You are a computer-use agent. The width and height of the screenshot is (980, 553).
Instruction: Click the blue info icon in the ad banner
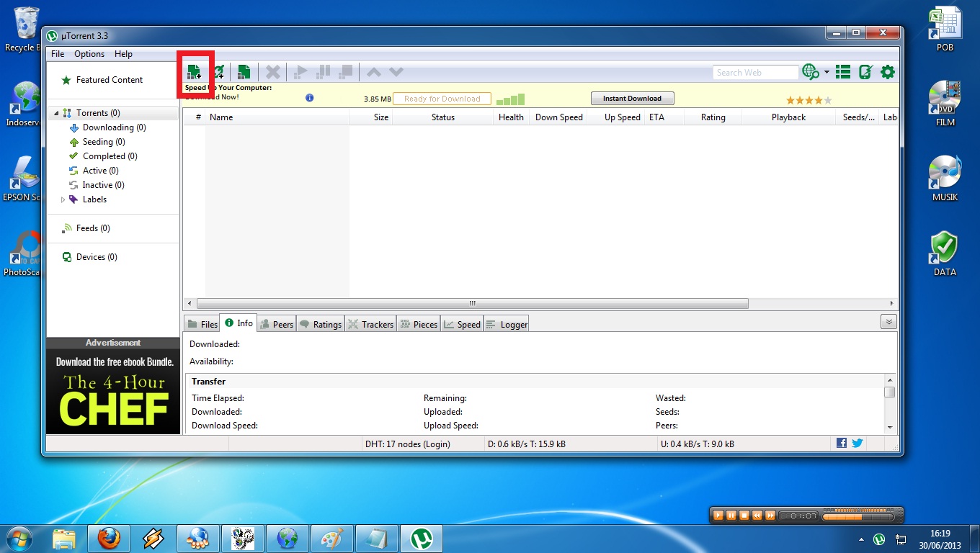(x=310, y=98)
